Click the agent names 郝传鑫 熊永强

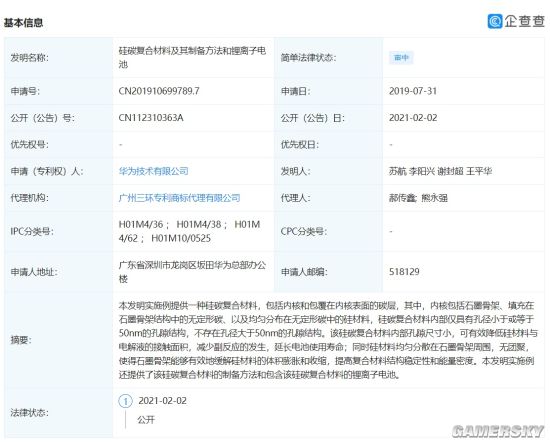(418, 198)
